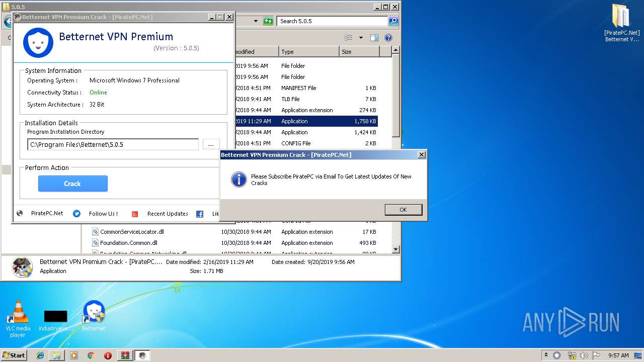
Task: Open the address bar history dropdown
Action: [256, 21]
